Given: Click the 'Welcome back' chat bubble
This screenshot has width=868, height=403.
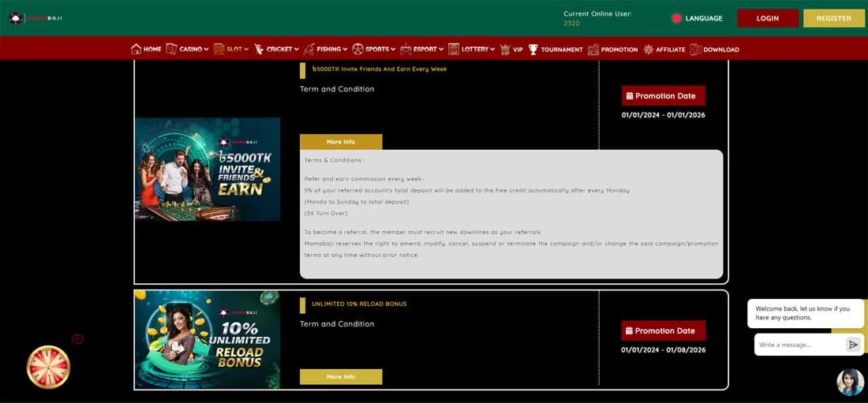Looking at the screenshot, I should pos(806,313).
